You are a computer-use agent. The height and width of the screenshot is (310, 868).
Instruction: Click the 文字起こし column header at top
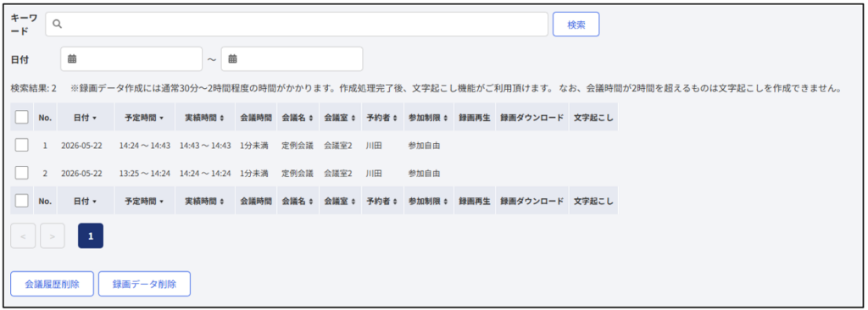pos(593,118)
